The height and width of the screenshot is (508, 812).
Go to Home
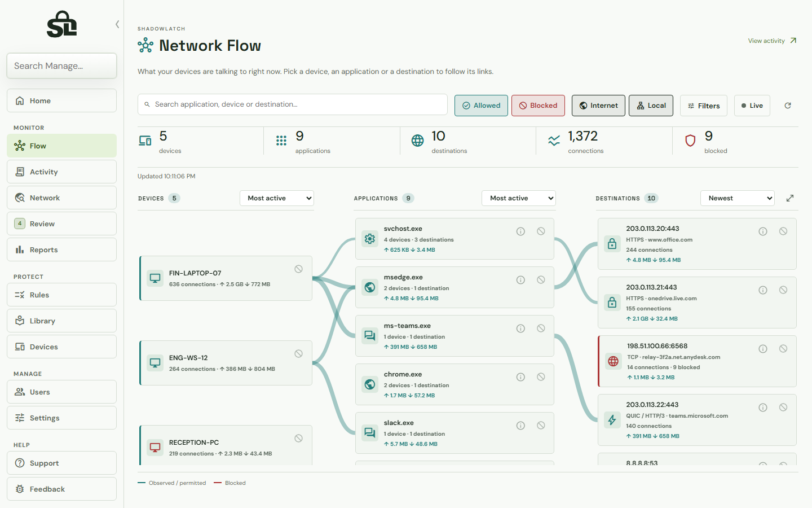61,100
